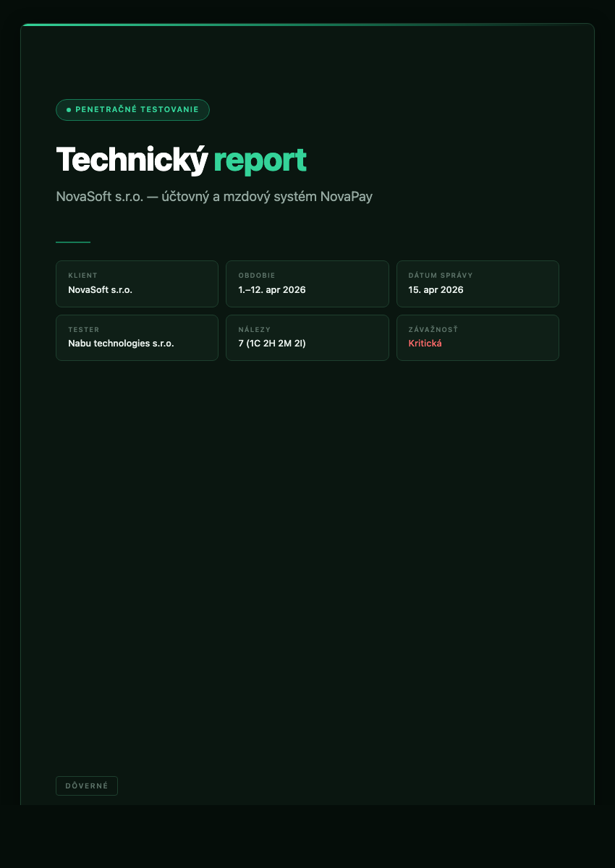
Task: Open the findings summary 7 (1C 2H 2M 2I)
Action: (271, 343)
